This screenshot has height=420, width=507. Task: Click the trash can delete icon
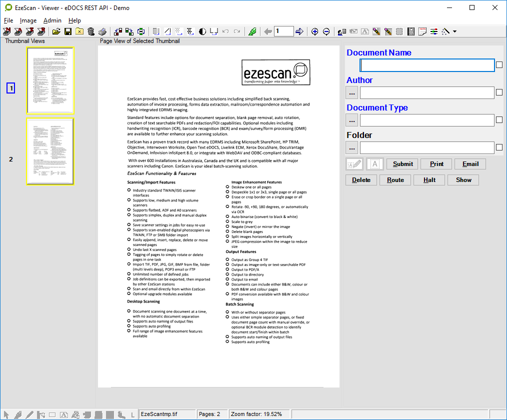click(x=90, y=31)
